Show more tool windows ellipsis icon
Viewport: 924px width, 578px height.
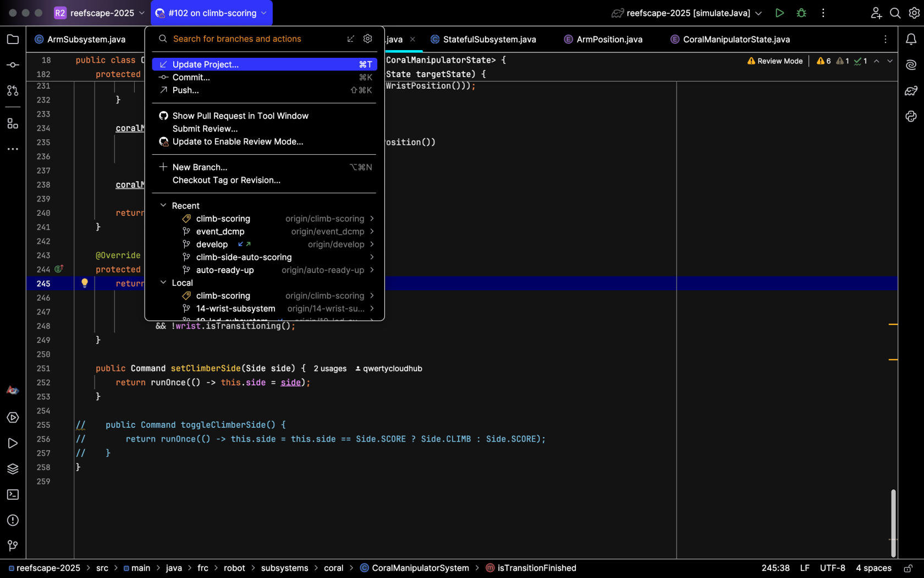click(13, 149)
